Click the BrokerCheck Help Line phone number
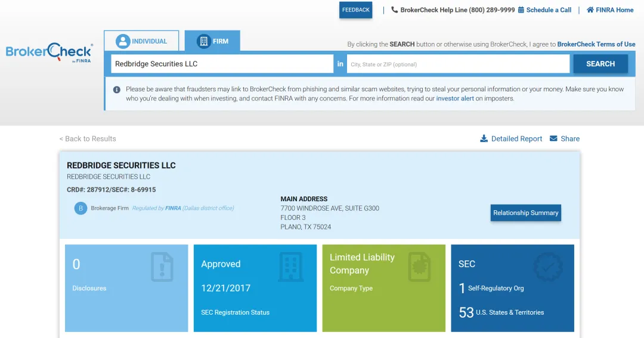The height and width of the screenshot is (338, 644). 491,10
